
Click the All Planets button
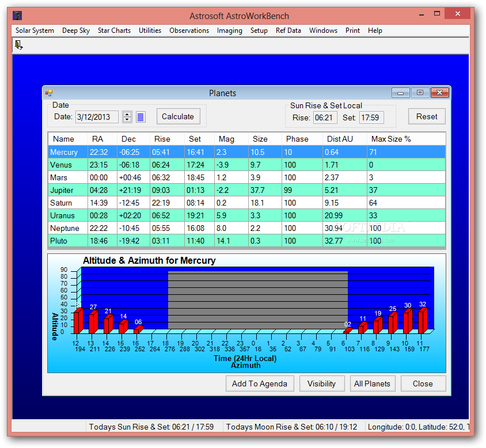[372, 384]
